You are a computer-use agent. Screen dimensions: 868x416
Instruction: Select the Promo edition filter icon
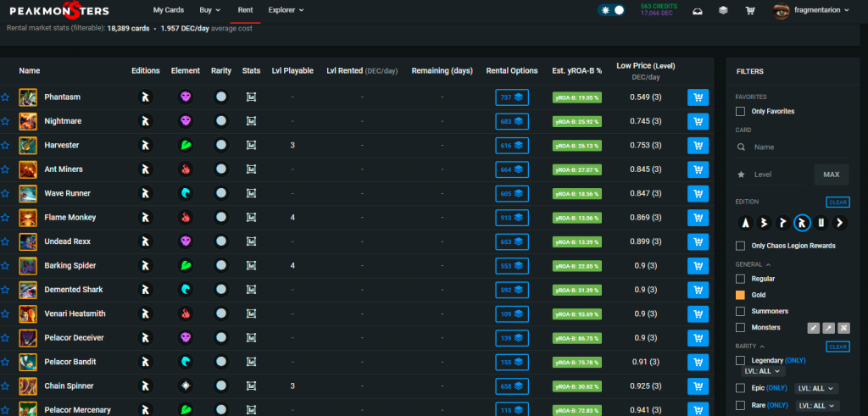coord(783,223)
